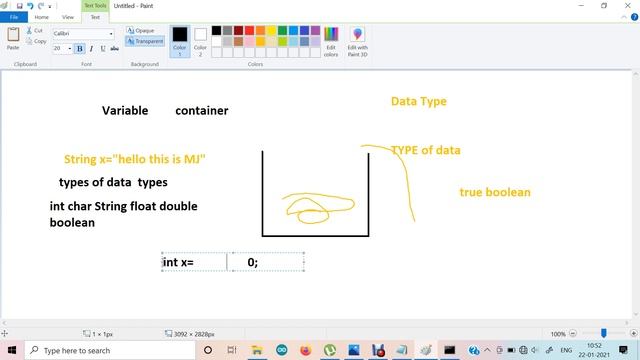Open the Windows Start menu
The width and height of the screenshot is (640, 360).
(12, 350)
